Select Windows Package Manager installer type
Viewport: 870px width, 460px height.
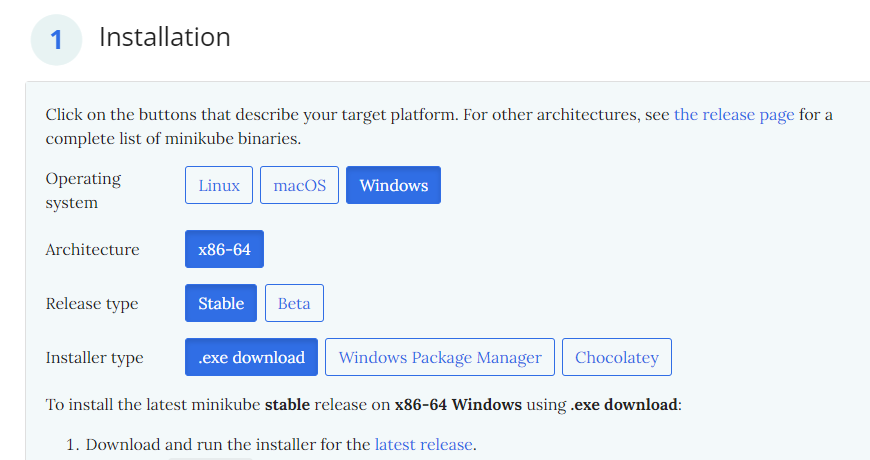tap(440, 357)
